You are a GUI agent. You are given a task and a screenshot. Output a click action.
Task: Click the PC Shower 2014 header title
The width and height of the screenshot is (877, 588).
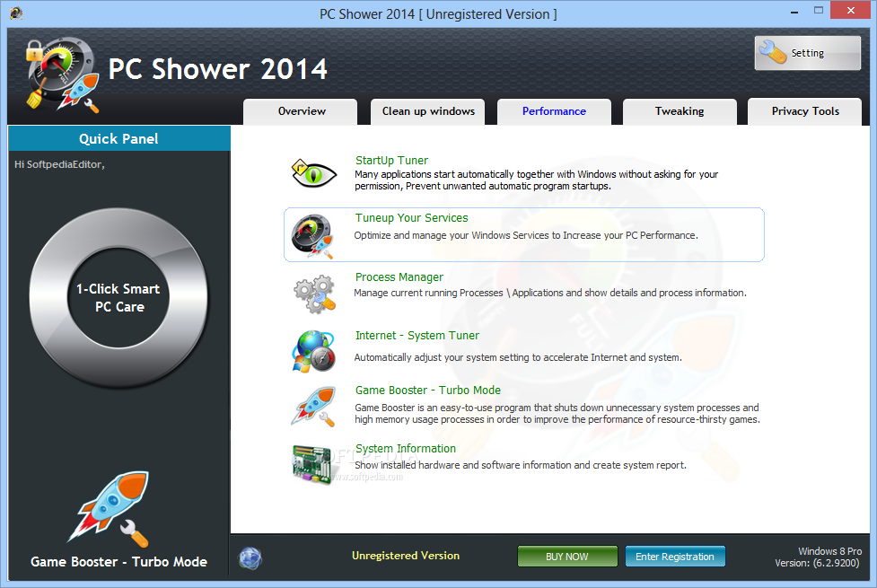(217, 69)
